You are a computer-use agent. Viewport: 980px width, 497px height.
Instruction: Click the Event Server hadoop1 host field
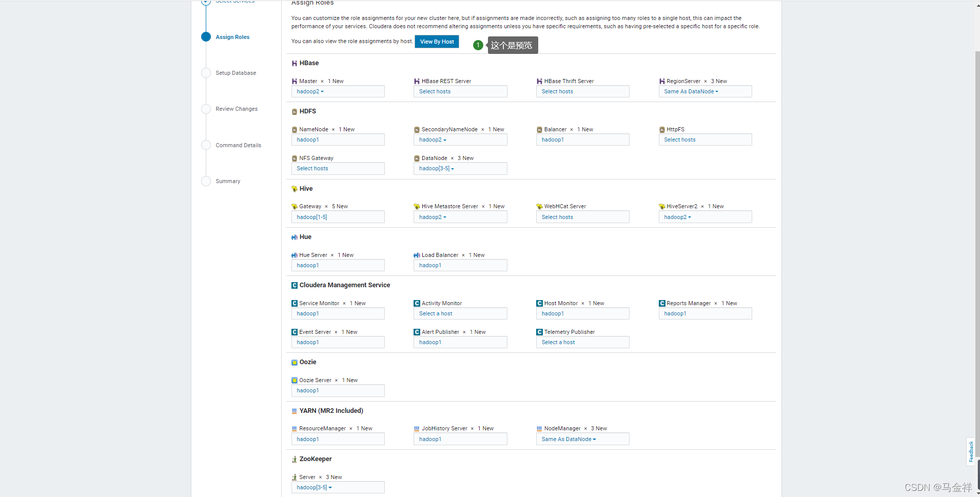tap(338, 342)
